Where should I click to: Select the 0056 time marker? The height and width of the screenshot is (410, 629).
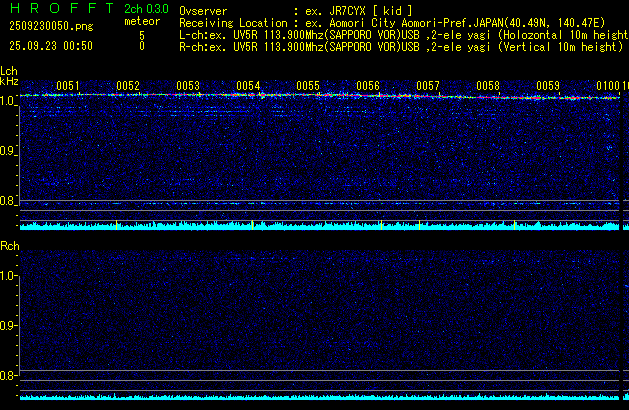pos(368,86)
